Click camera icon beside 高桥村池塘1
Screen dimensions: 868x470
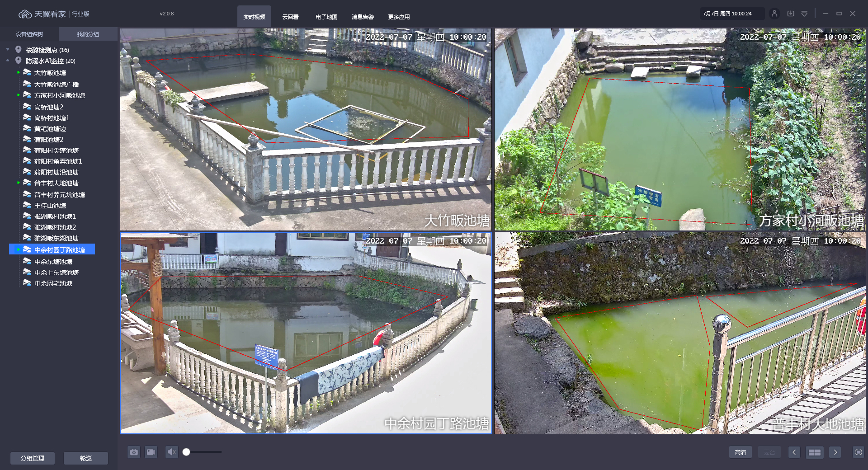(x=27, y=117)
